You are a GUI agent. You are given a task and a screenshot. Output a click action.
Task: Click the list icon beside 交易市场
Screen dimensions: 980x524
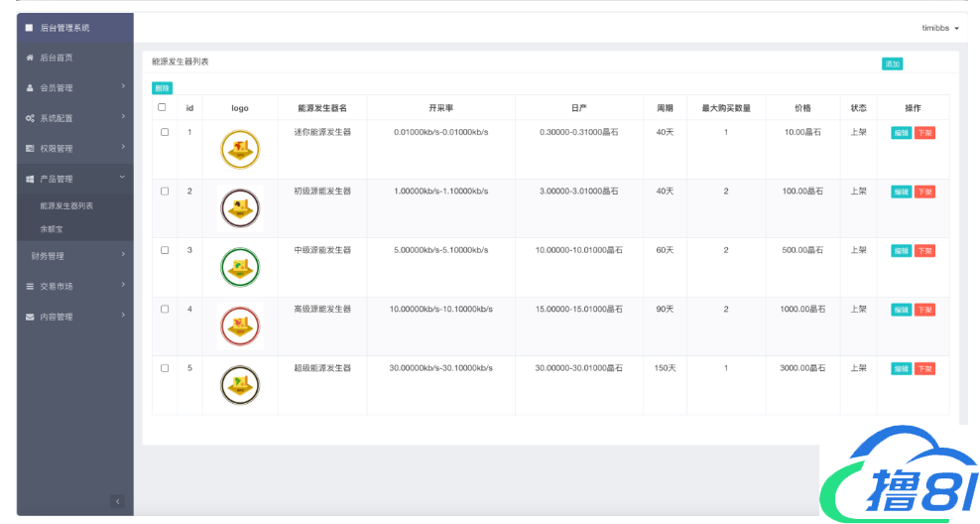(30, 287)
